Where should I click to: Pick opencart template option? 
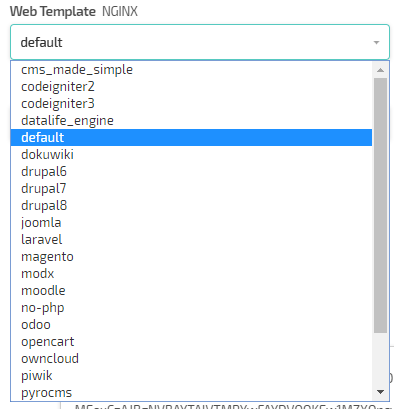[x=191, y=342]
